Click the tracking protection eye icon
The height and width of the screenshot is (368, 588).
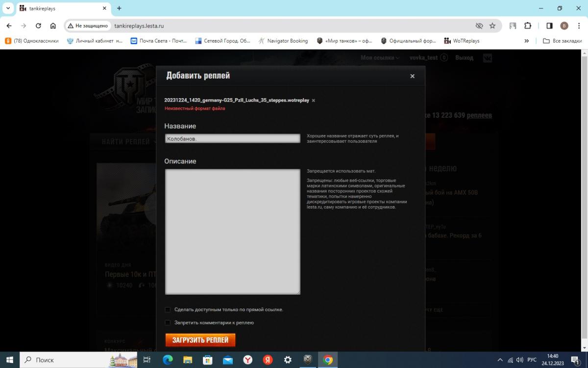click(479, 26)
